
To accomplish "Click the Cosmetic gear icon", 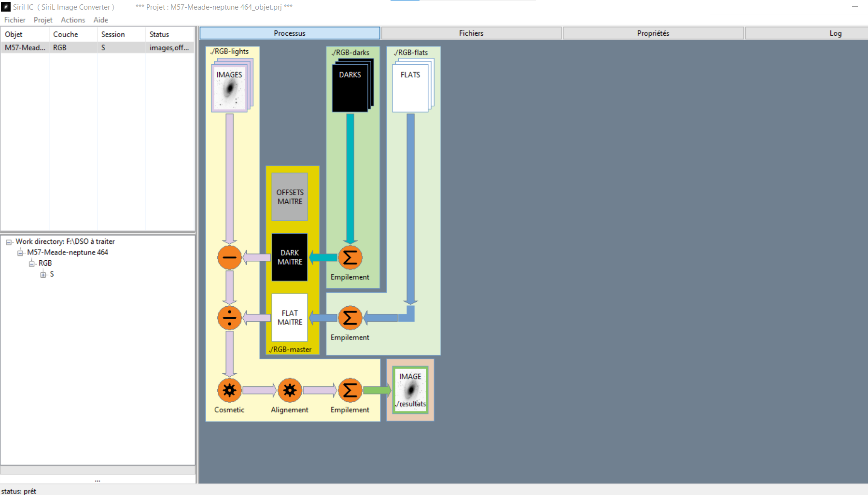I will point(229,390).
